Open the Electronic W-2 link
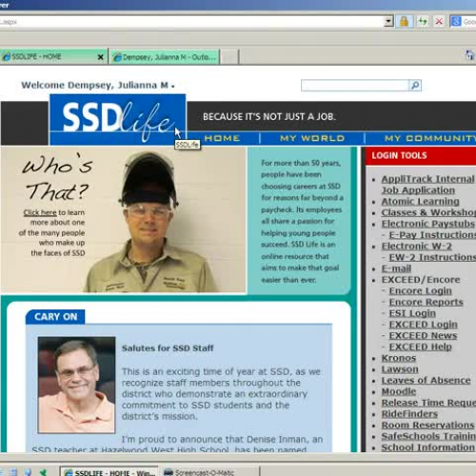The height and width of the screenshot is (476, 476). [x=416, y=247]
